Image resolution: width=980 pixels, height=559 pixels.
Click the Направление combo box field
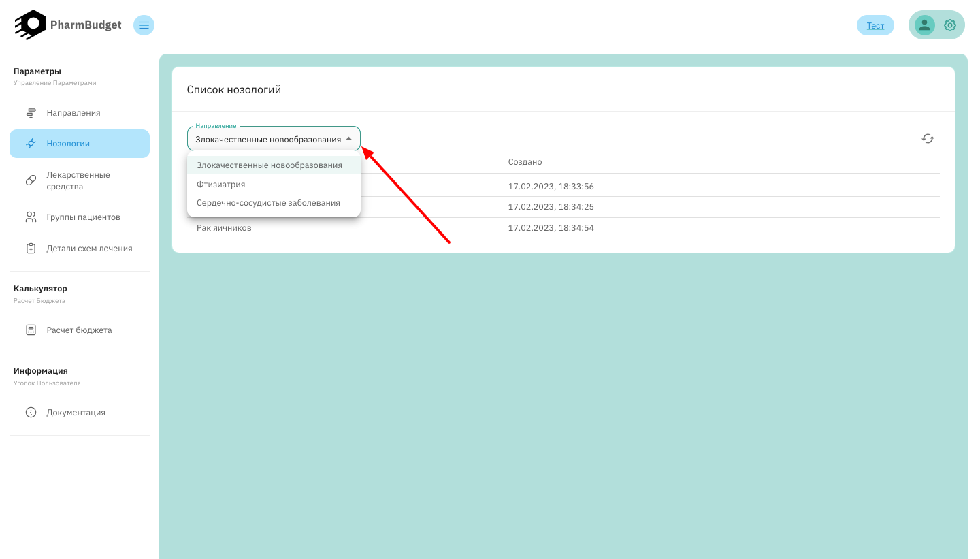click(274, 138)
